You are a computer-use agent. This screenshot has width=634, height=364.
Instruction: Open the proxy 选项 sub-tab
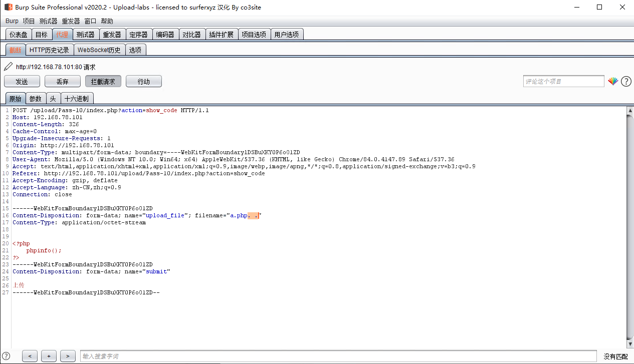135,50
